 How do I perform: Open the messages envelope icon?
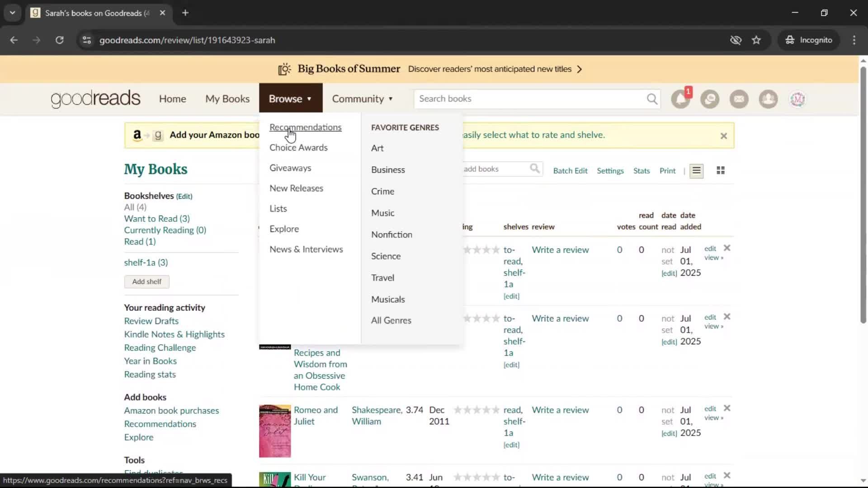pos(739,99)
